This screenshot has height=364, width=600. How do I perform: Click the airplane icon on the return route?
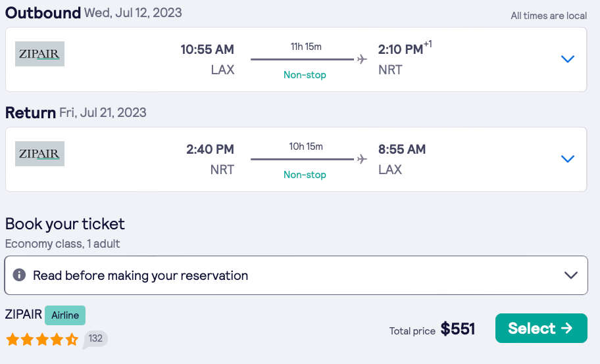[x=361, y=159]
